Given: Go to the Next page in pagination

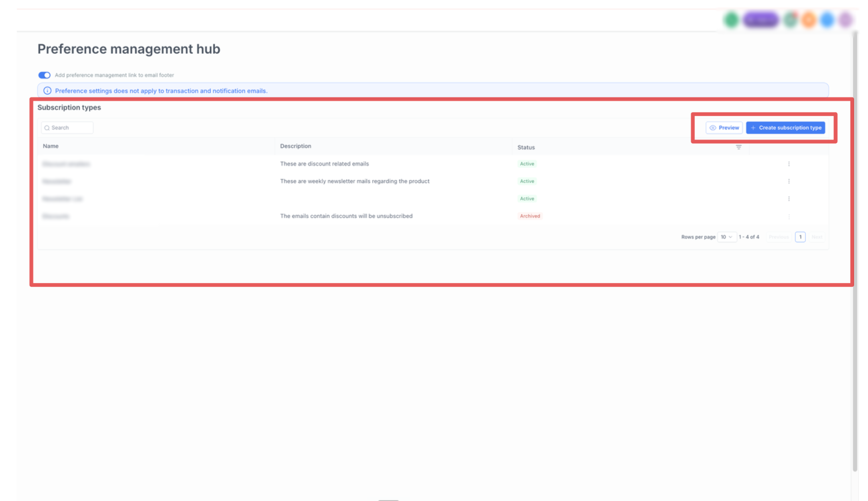Looking at the screenshot, I should point(817,237).
